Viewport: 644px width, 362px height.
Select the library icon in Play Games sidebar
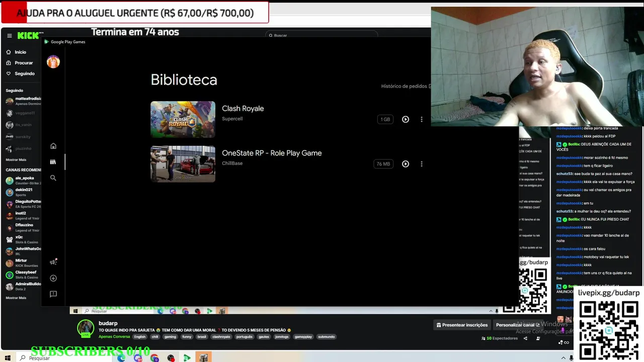[53, 162]
